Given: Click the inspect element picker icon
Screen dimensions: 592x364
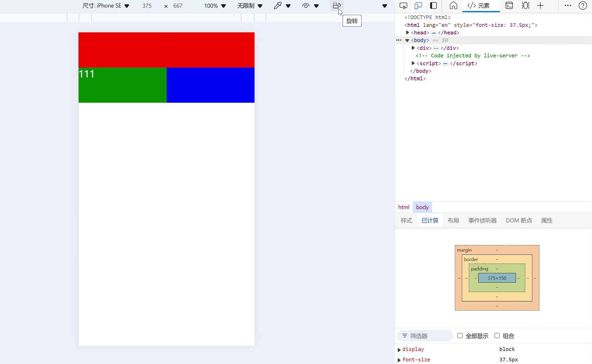Looking at the screenshot, I should [403, 5].
